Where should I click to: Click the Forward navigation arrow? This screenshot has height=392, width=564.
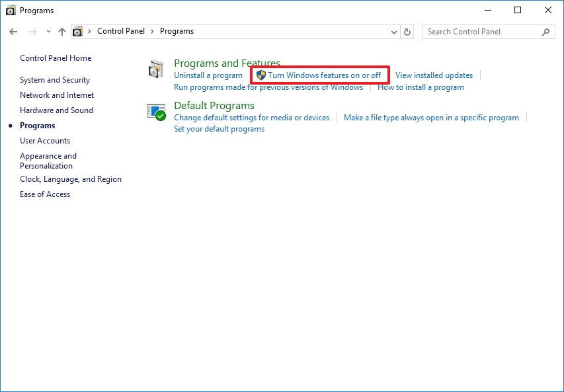[x=33, y=32]
